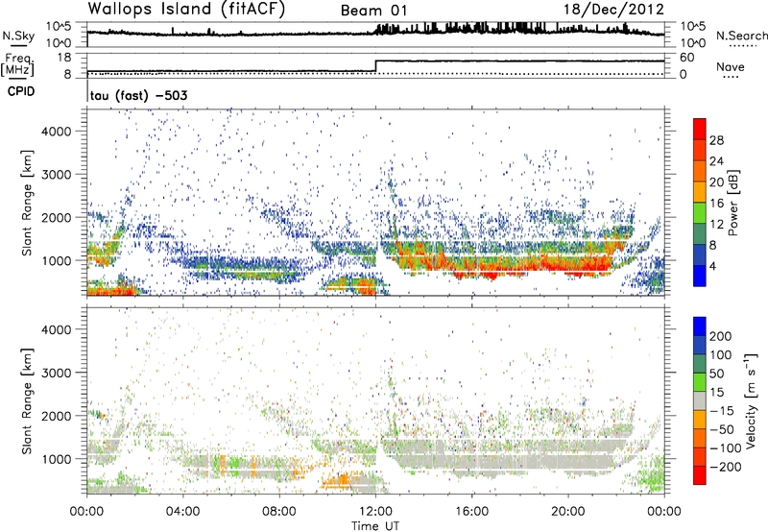Select the dark green 8–12 dB power band

point(700,234)
